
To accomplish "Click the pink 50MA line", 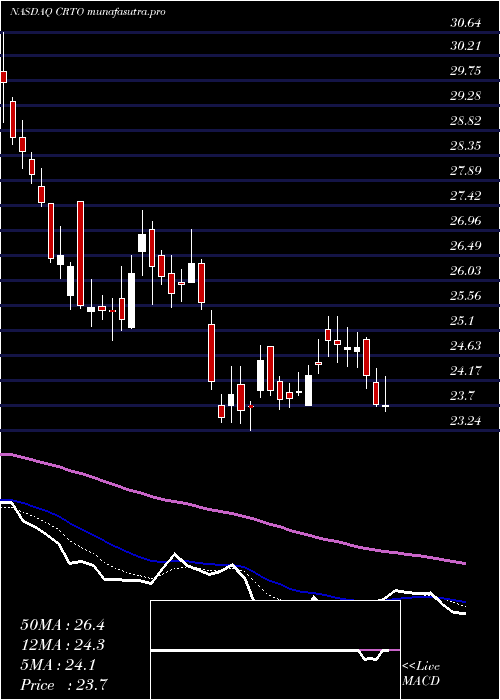I will [x=232, y=512].
